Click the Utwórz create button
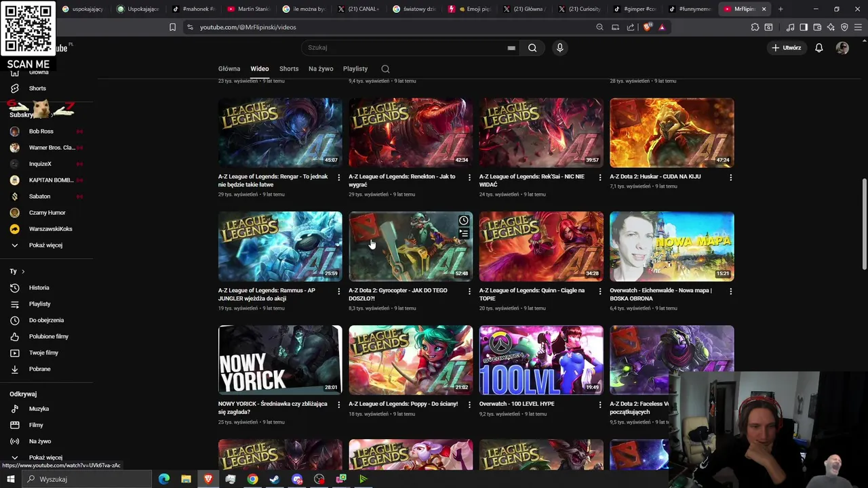Screen dimensions: 868x488 pyautogui.click(x=786, y=47)
